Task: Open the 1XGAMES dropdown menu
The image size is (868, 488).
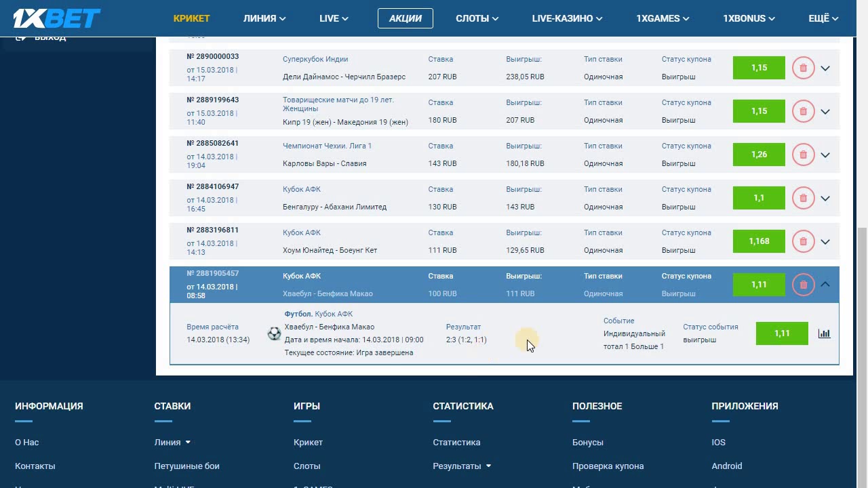Action: coord(663,18)
